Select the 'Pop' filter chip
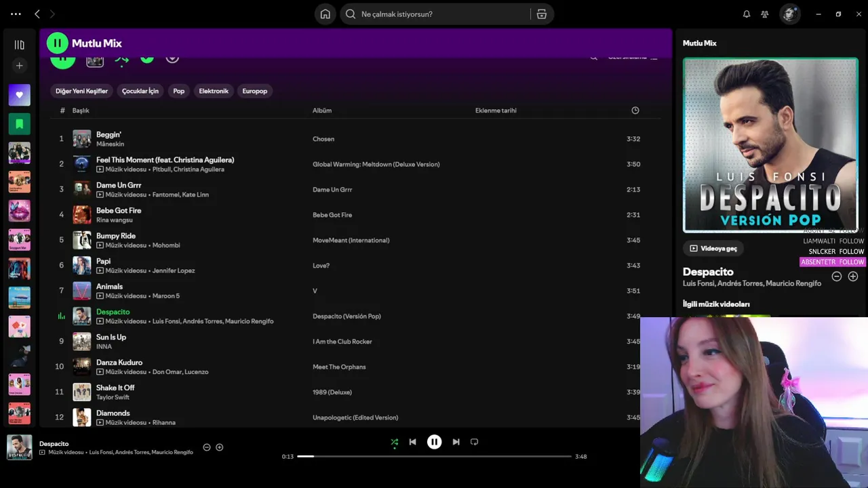Screen dimensions: 868x488 pyautogui.click(x=179, y=91)
